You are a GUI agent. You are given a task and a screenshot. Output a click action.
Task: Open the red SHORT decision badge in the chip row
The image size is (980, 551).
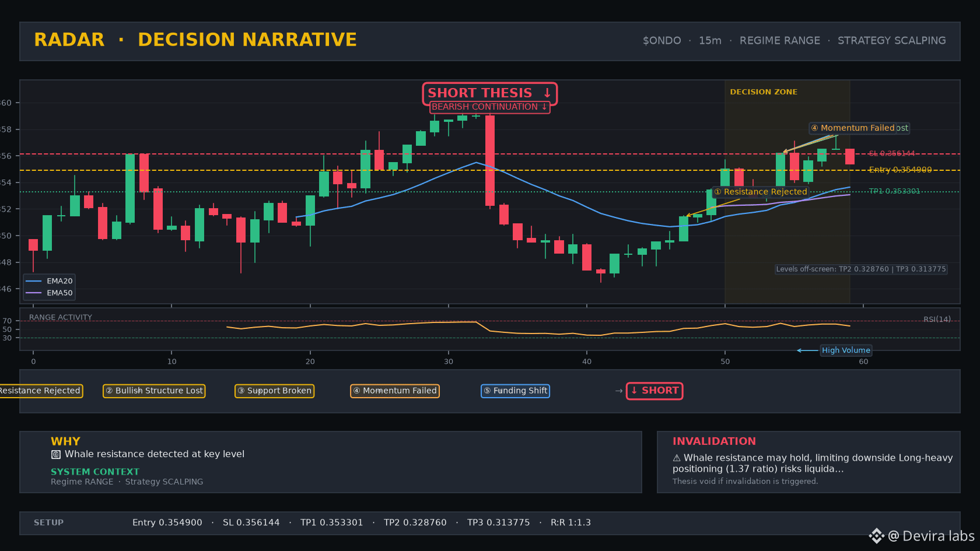(654, 391)
